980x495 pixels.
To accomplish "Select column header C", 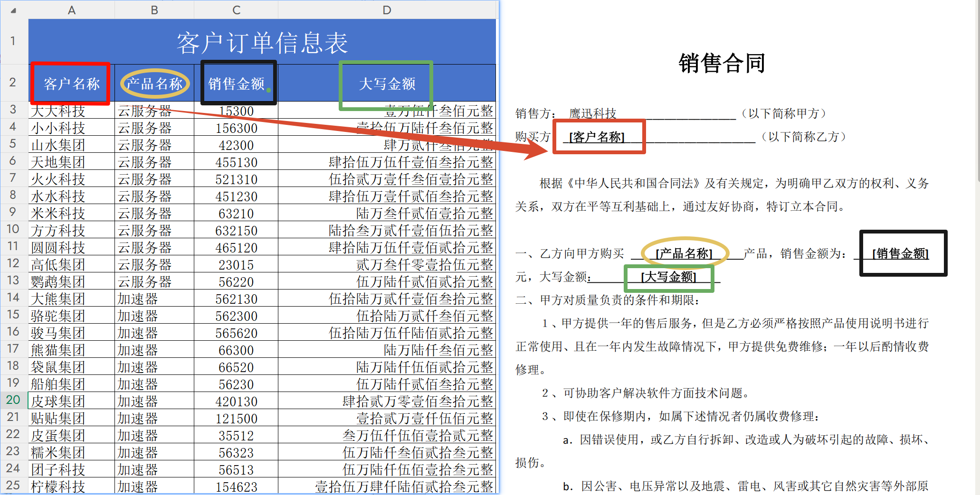I will coord(236,9).
